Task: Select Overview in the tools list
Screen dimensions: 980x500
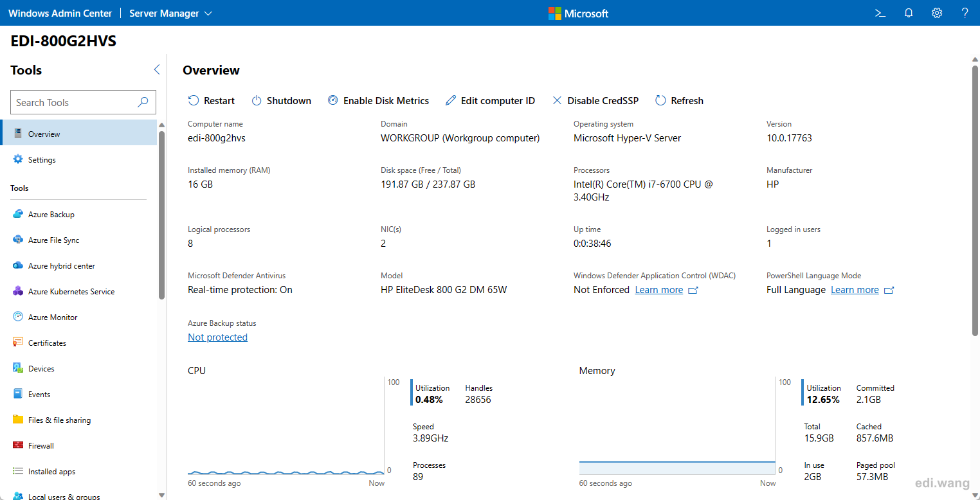Action: 78,134
